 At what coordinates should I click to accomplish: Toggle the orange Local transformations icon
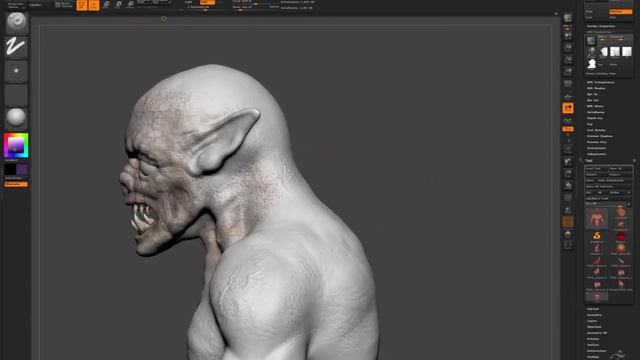tap(568, 108)
